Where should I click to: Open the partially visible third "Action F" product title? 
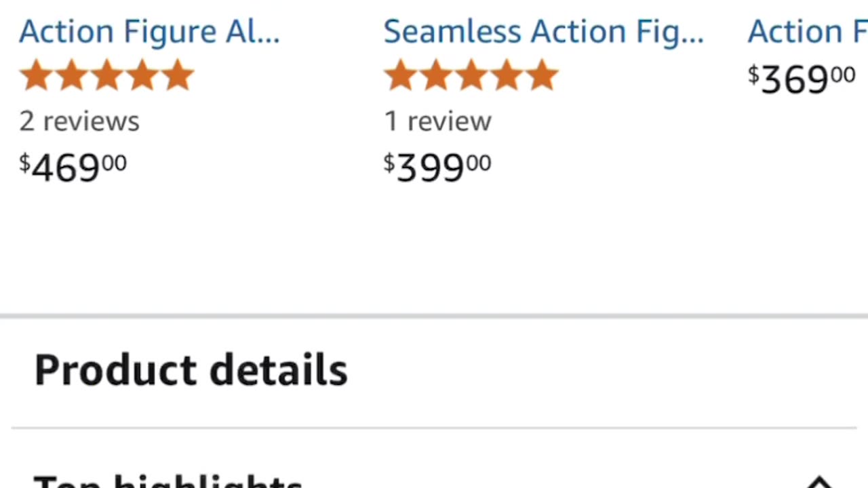[807, 32]
